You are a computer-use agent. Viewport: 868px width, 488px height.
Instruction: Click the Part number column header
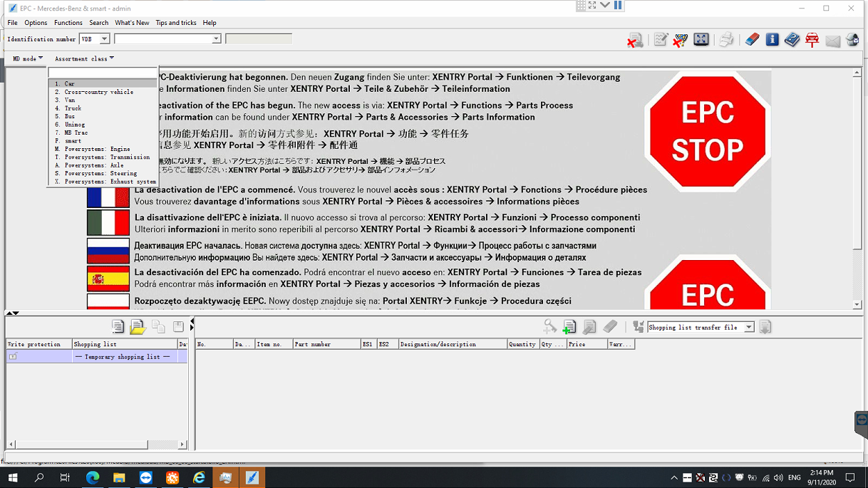point(326,344)
